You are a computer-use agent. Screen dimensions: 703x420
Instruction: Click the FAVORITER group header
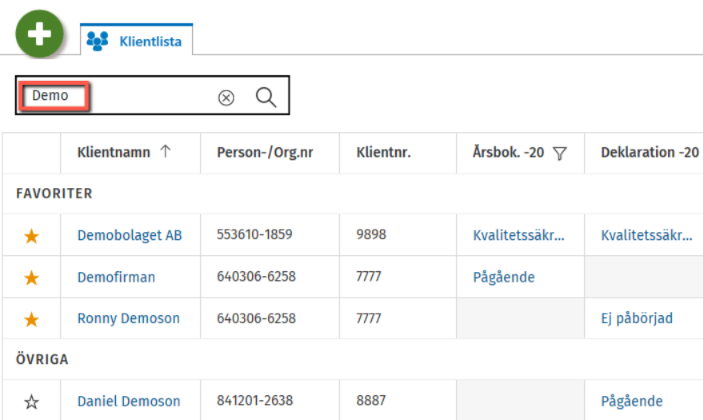54,194
